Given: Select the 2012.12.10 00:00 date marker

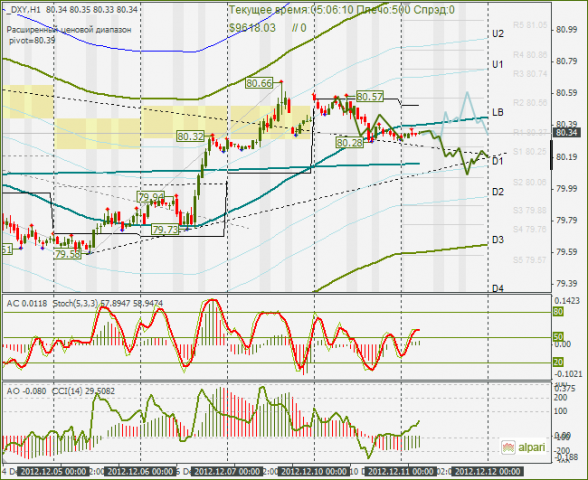Looking at the screenshot, I should [315, 471].
